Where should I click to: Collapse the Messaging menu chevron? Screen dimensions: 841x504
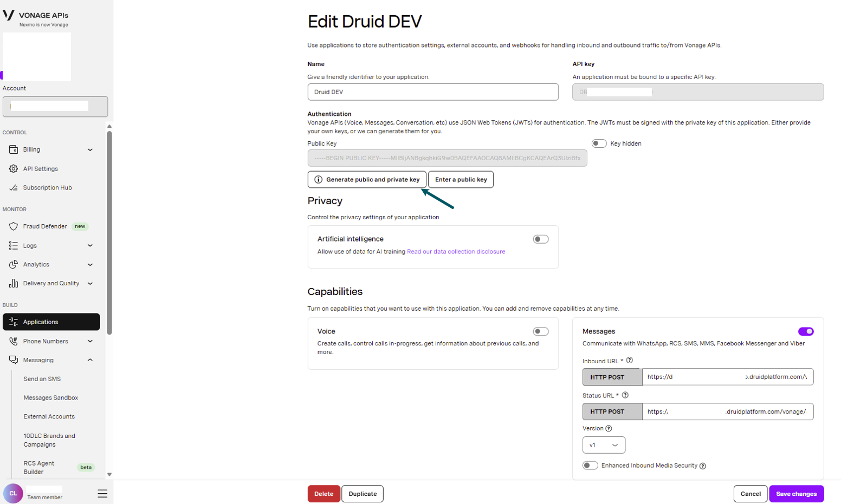pos(90,360)
